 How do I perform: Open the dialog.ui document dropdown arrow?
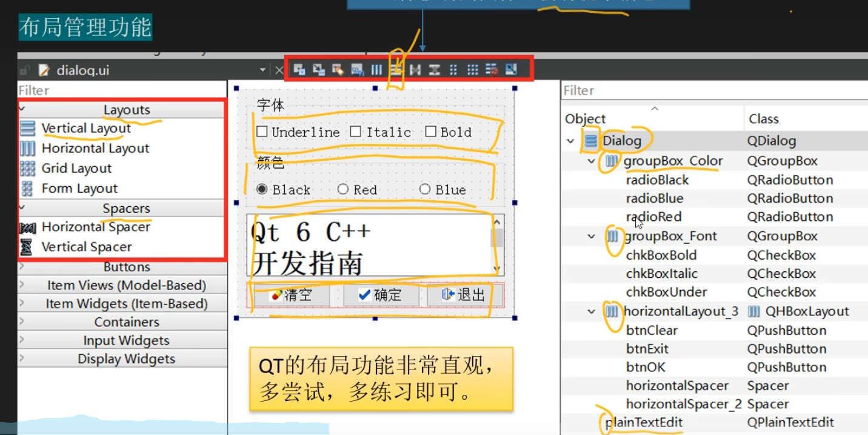tap(262, 70)
